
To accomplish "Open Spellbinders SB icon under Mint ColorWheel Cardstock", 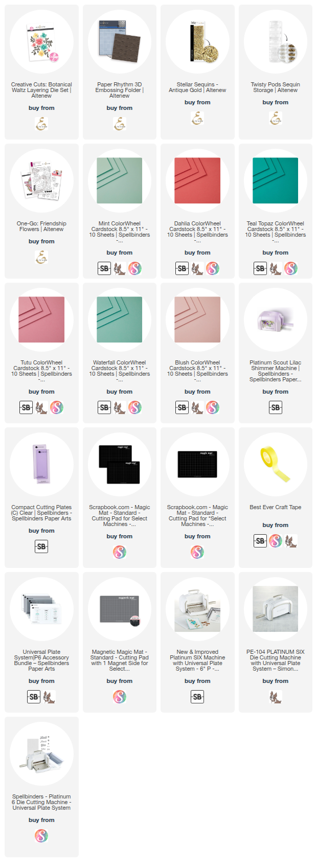I will tap(104, 268).
